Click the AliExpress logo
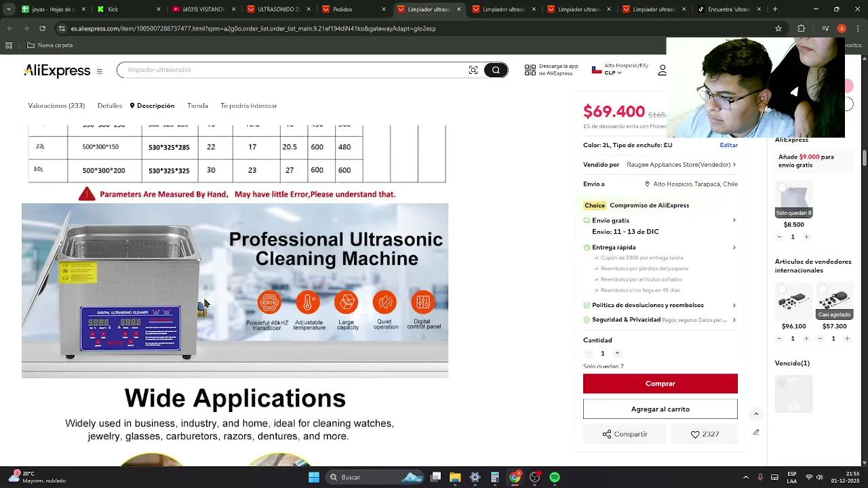The image size is (868, 488). tap(57, 71)
